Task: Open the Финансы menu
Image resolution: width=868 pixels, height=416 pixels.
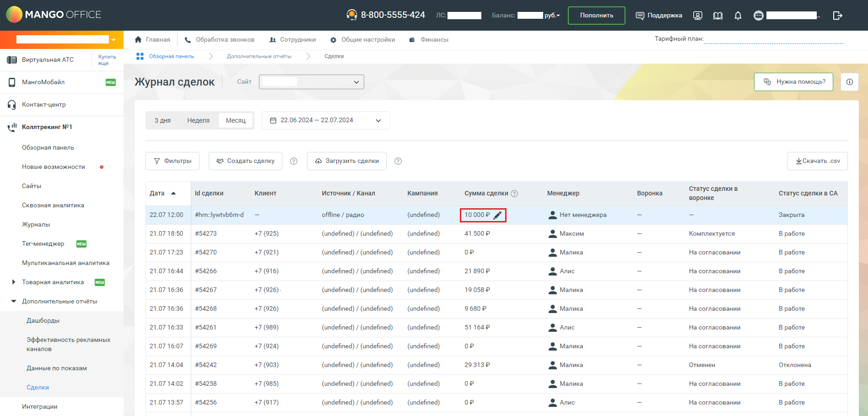Action: point(429,40)
